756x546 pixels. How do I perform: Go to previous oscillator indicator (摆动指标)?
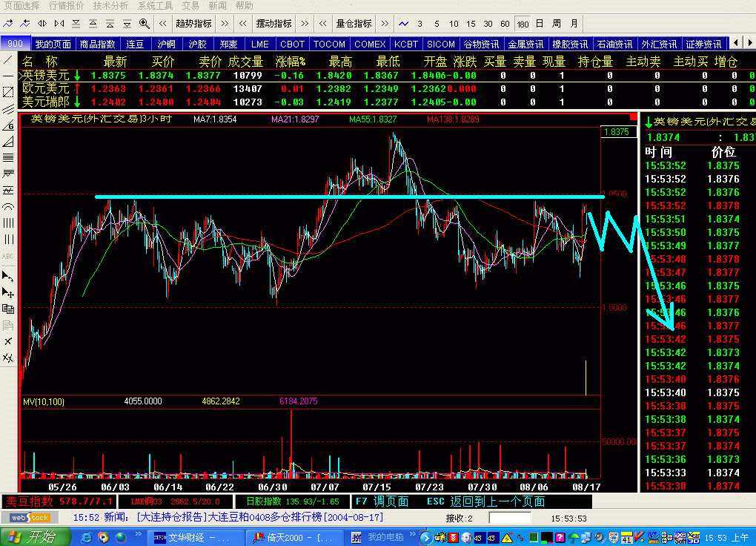(x=243, y=23)
